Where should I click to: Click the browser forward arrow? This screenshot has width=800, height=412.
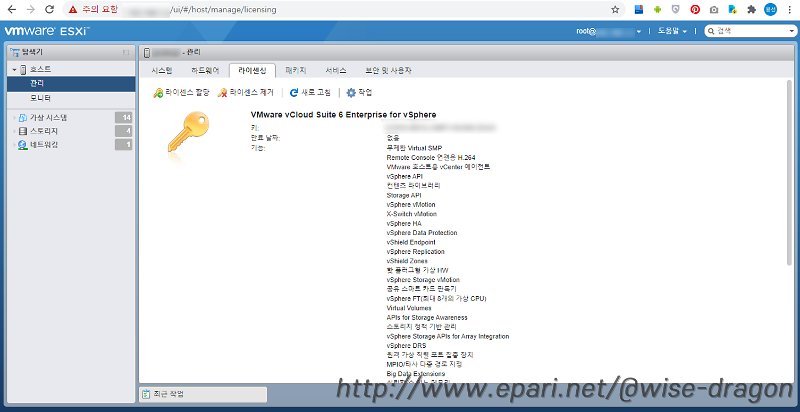tap(31, 10)
